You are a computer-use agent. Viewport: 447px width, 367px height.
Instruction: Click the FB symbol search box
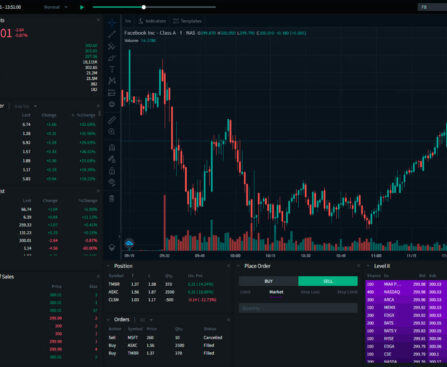tap(432, 7)
